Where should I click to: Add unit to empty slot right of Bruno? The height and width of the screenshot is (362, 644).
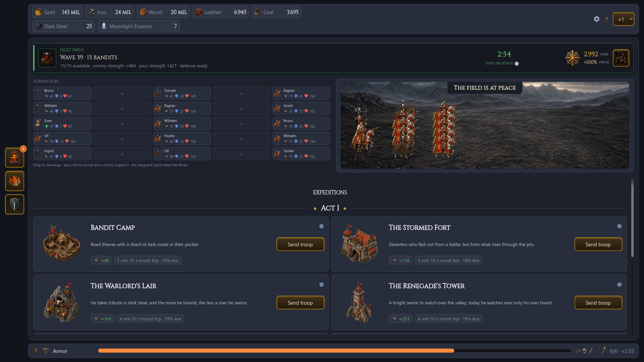click(x=122, y=93)
